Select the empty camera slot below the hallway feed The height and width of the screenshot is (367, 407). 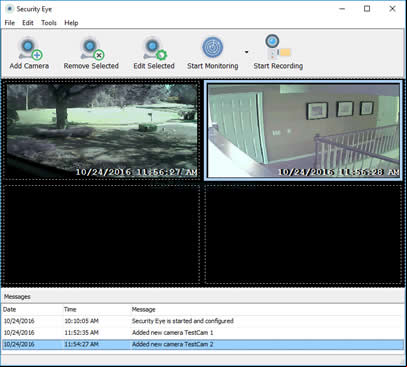click(303, 234)
